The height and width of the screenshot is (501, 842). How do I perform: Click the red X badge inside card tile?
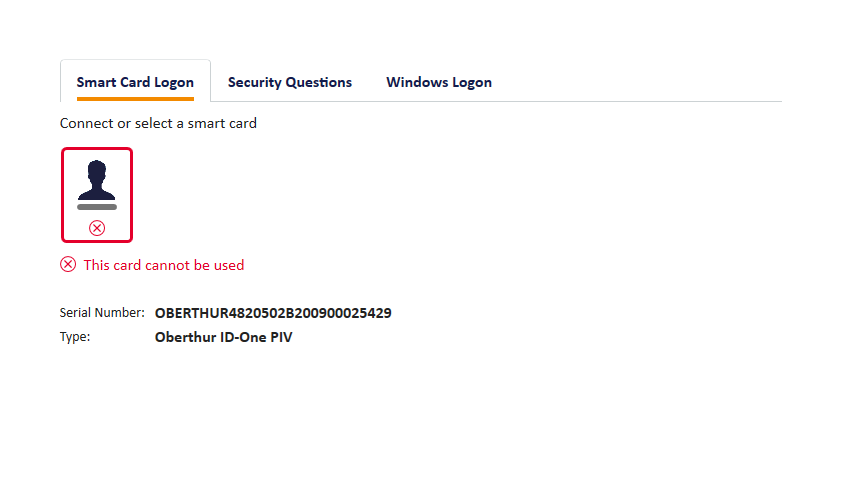tap(97, 228)
